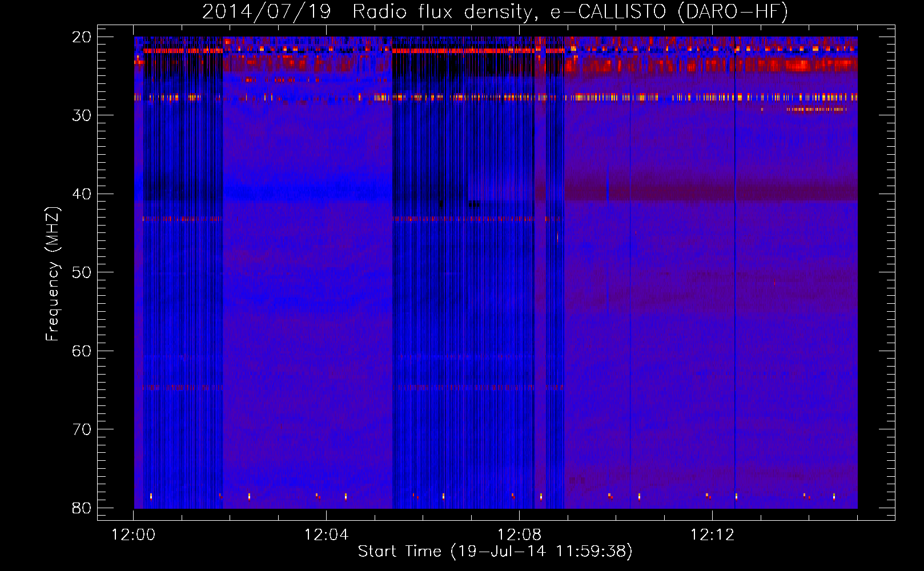924x571 pixels.
Task: Click the '50' frequency tick label
Action: tap(82, 272)
